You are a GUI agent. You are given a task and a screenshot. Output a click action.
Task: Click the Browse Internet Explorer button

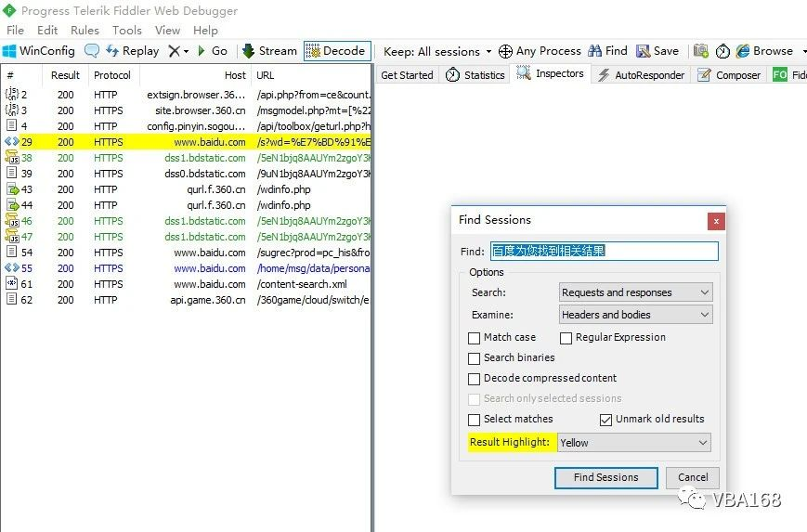[764, 51]
